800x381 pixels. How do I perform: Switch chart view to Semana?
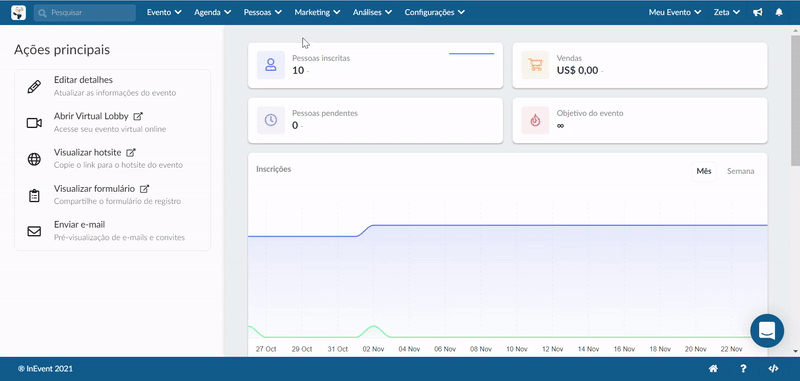click(740, 171)
